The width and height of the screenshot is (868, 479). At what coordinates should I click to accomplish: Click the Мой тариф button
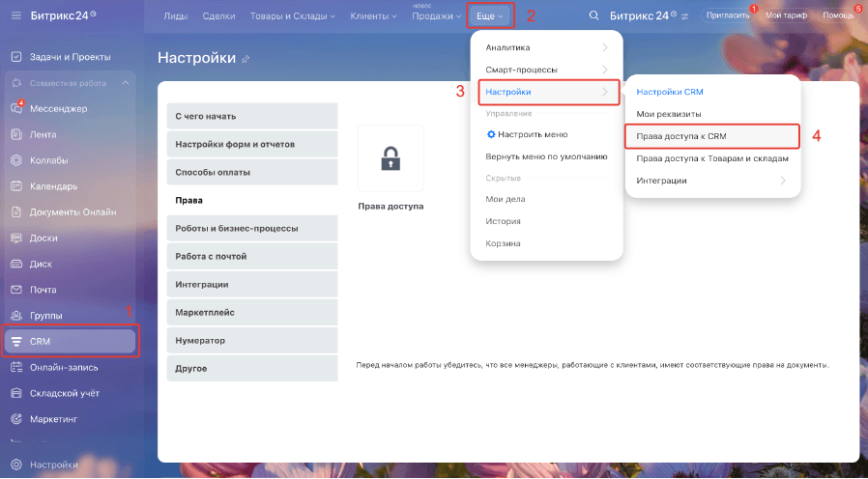[x=786, y=16]
